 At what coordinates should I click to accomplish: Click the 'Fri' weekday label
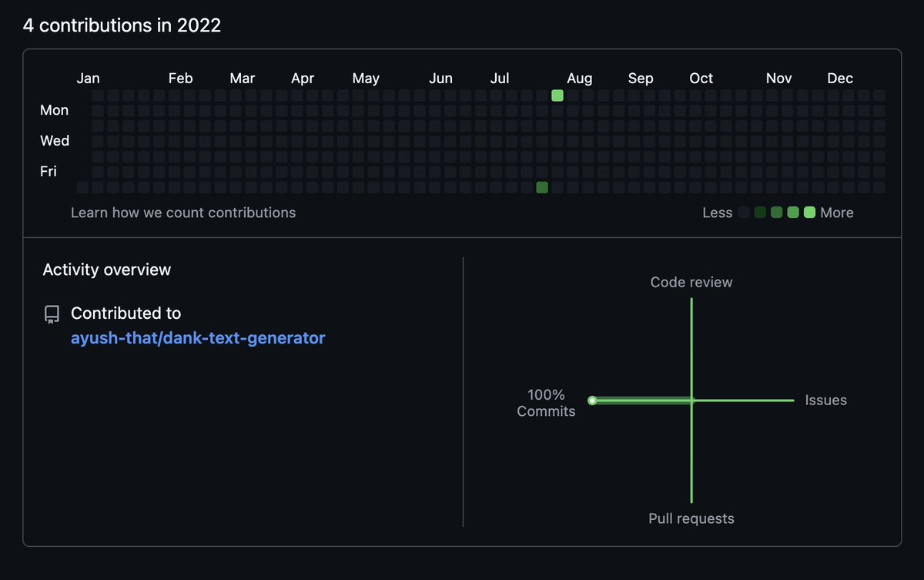49,172
